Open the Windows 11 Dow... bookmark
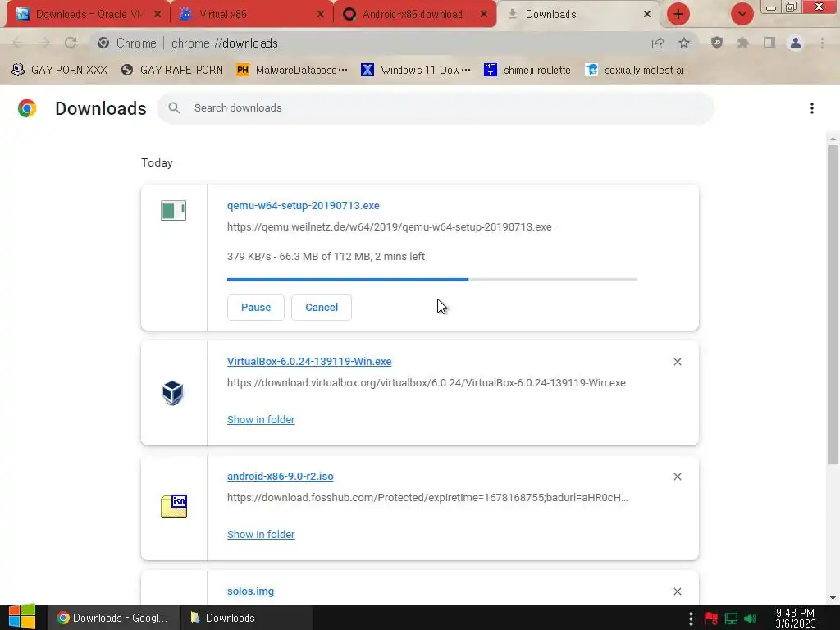 coord(416,71)
